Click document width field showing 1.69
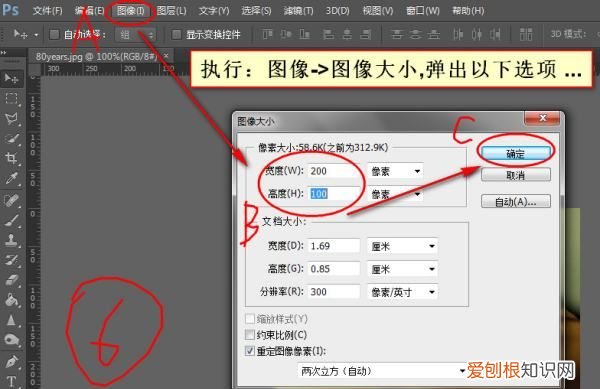 point(334,246)
